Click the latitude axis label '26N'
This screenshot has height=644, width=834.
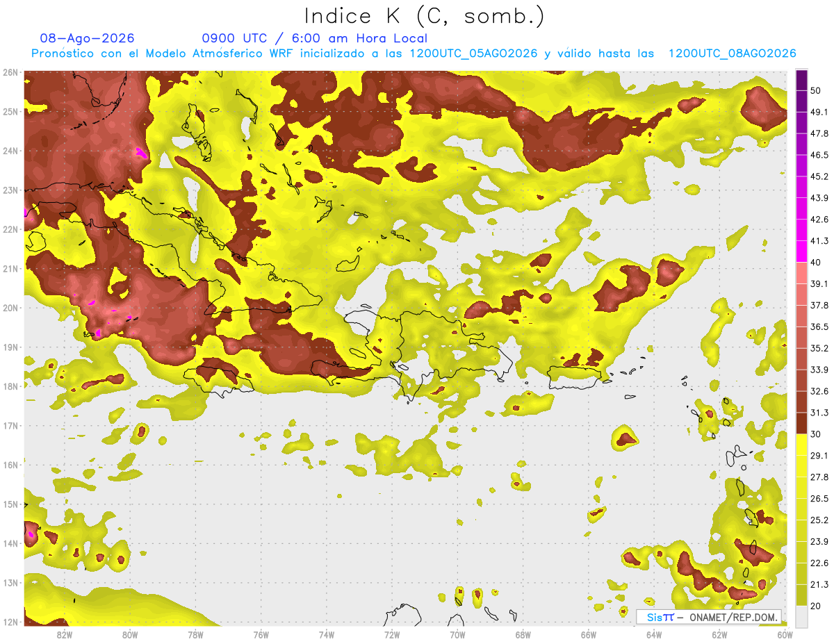10,72
